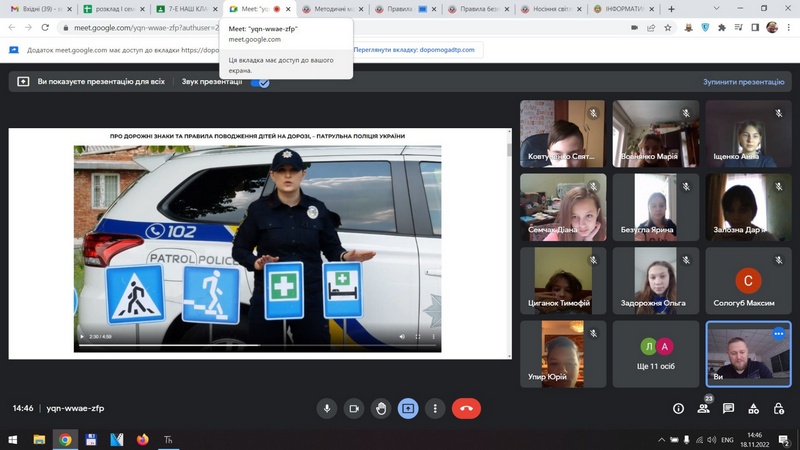Enter fullscreen on the video player
The image size is (800, 450).
coord(418,337)
